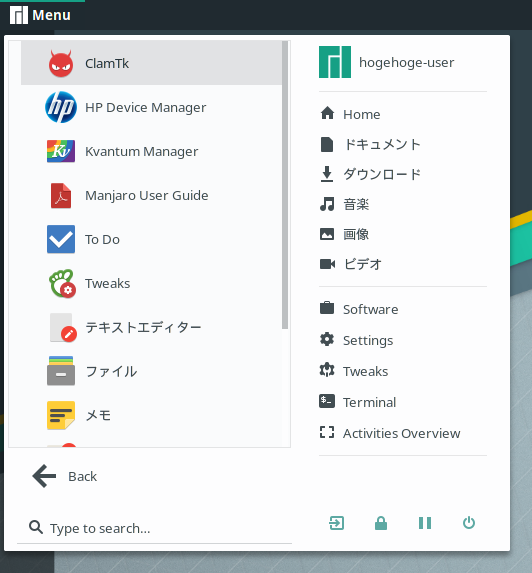Click the log out icon
The width and height of the screenshot is (532, 573).
pyautogui.click(x=337, y=523)
